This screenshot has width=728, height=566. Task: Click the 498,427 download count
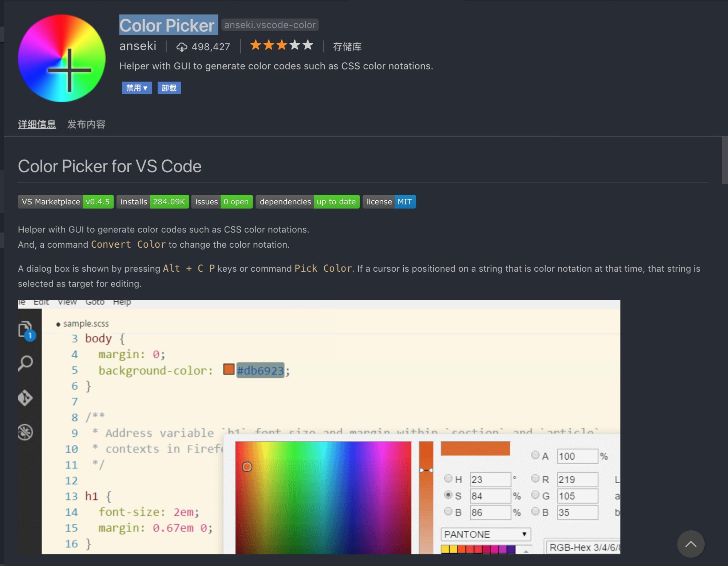click(x=211, y=47)
